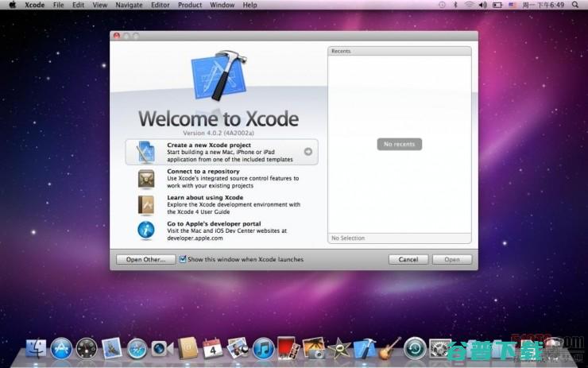Click the clock showing 6:49 in the menu bar

point(543,5)
